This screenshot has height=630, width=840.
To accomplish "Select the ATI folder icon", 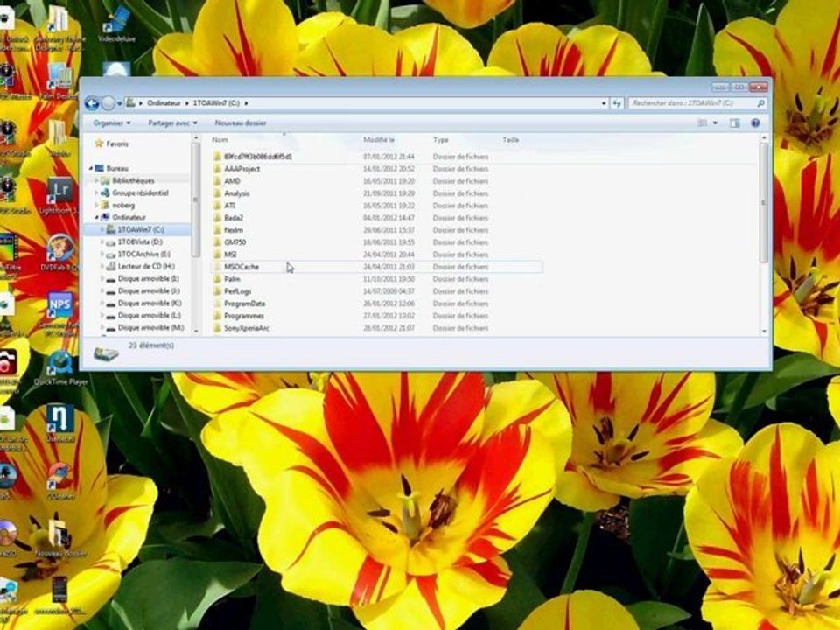I will click(217, 206).
